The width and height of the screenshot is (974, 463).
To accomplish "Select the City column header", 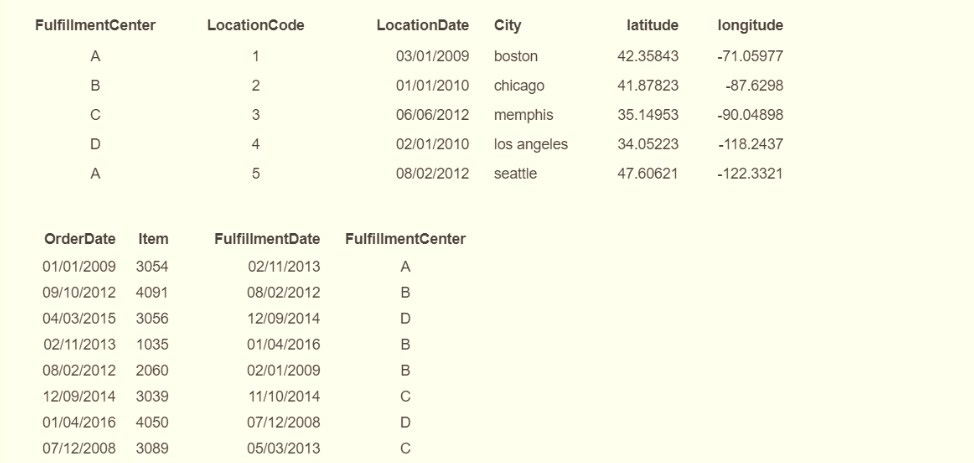I will pyautogui.click(x=508, y=24).
